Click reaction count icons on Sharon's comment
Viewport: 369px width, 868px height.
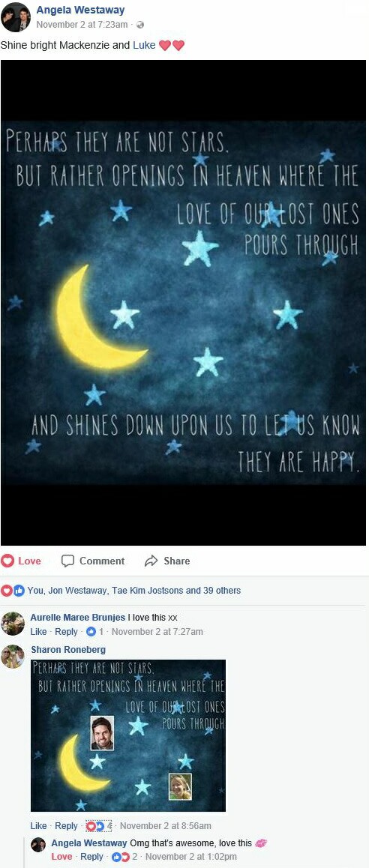coord(98,825)
